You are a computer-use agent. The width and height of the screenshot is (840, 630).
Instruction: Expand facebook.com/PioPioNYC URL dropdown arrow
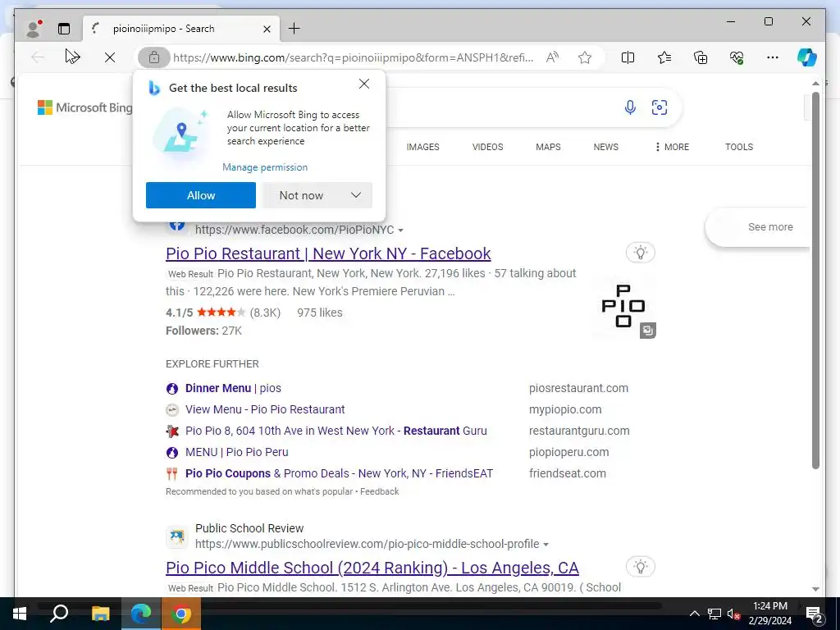(400, 231)
